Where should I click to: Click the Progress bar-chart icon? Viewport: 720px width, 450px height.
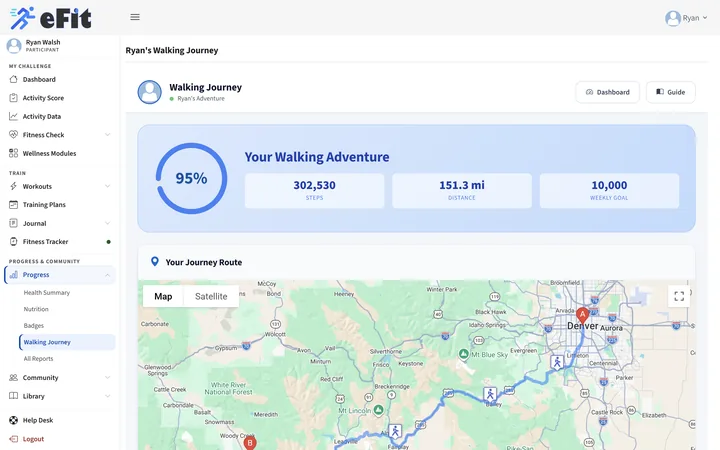coord(13,275)
